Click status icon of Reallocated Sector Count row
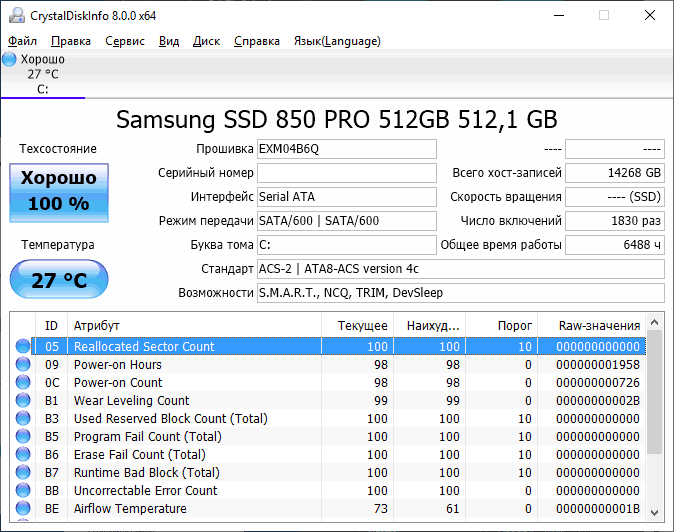Screen dimensions: 674x532 point(23,346)
